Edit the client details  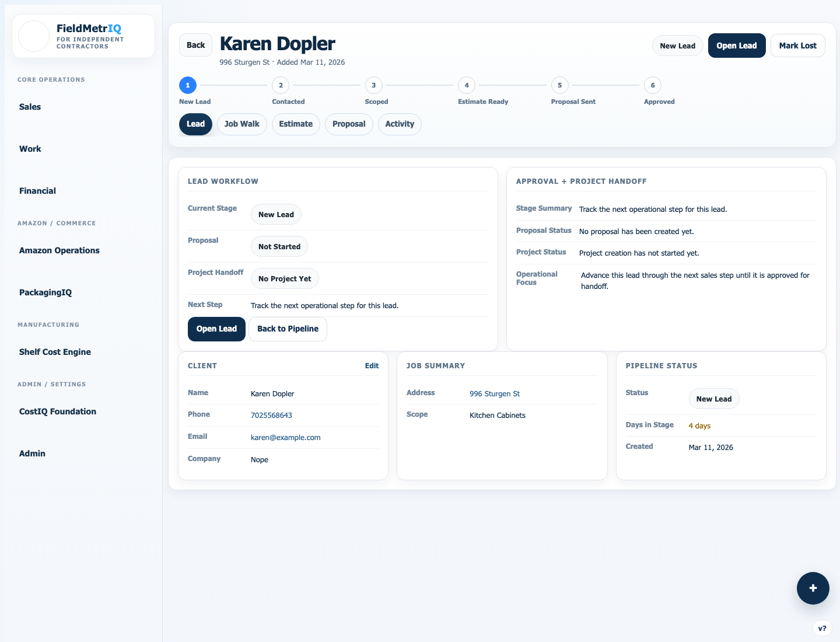click(372, 365)
